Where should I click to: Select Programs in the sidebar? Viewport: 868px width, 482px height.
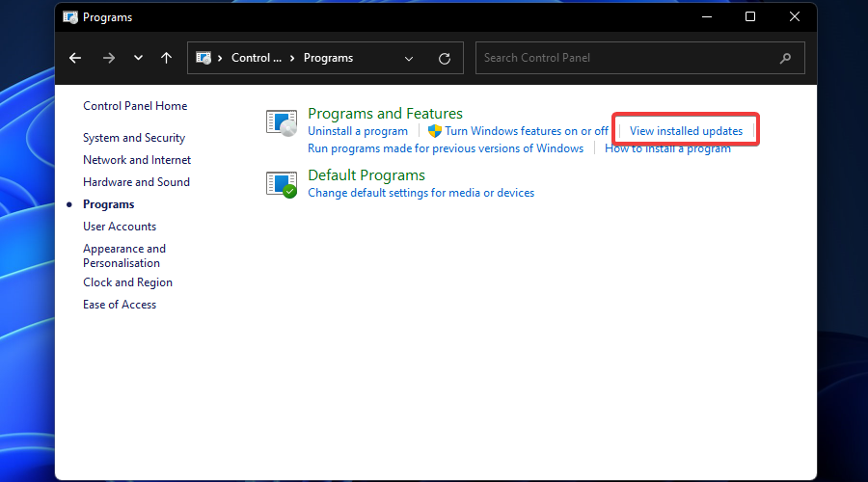click(x=108, y=204)
